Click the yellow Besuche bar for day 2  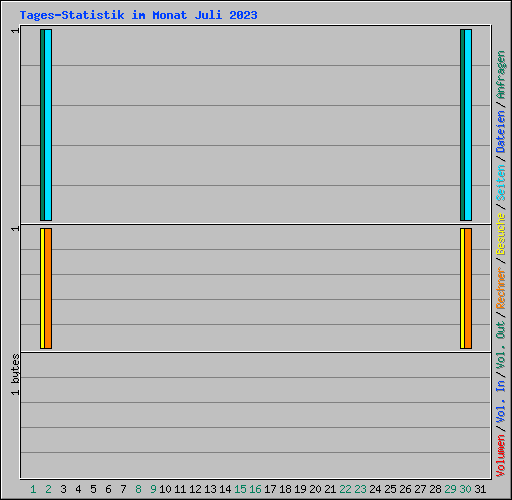tap(42, 288)
